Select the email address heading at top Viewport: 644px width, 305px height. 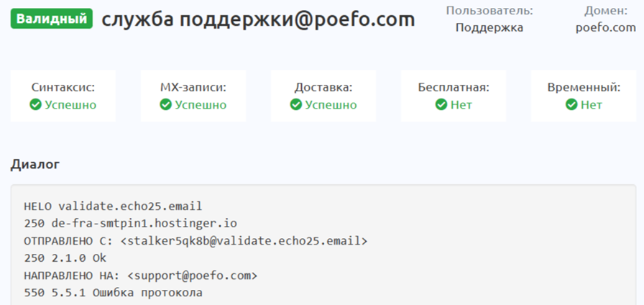[258, 19]
